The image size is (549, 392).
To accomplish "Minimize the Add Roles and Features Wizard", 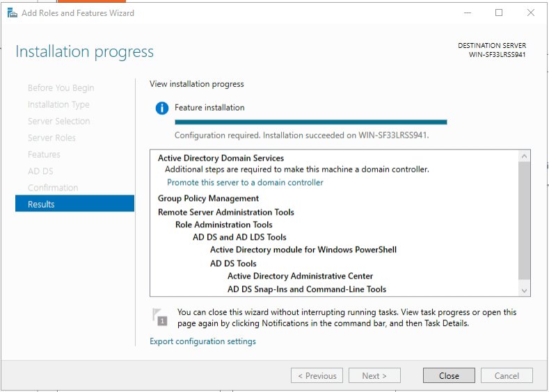I will [x=467, y=13].
